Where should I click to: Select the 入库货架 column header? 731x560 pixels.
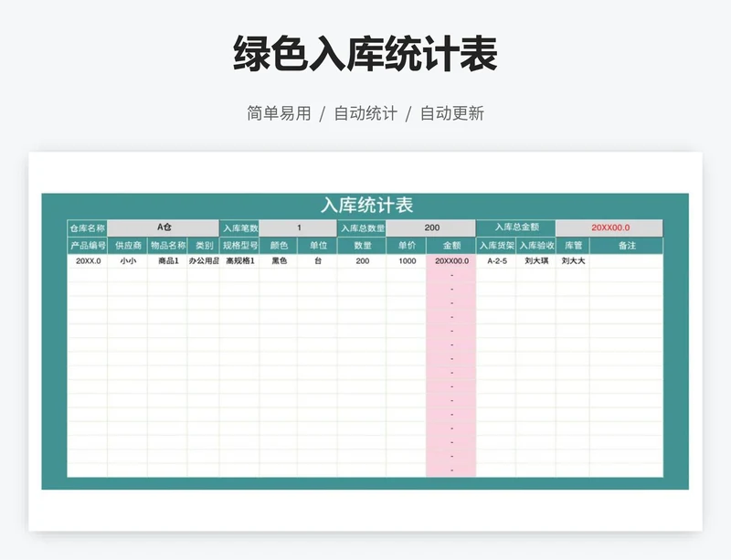pos(496,245)
